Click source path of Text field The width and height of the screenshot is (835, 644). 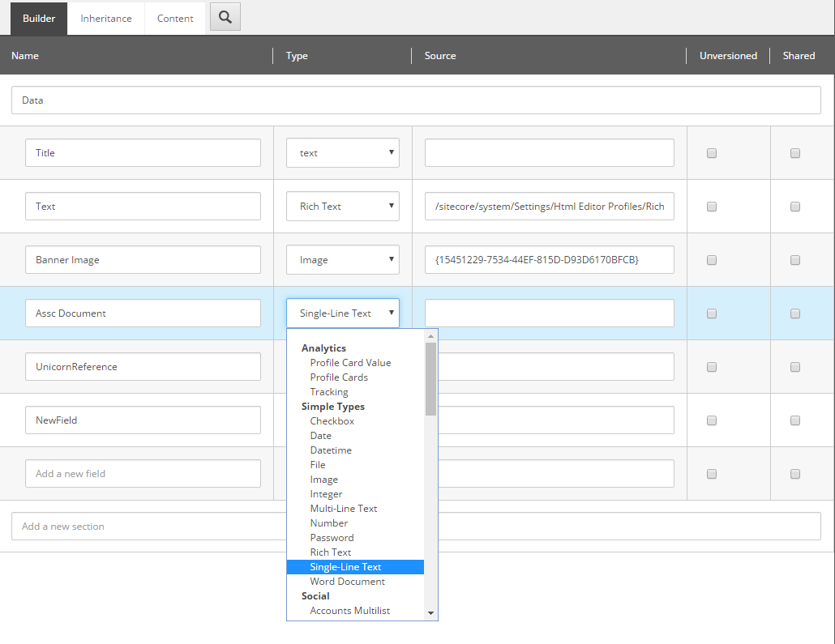(x=549, y=206)
